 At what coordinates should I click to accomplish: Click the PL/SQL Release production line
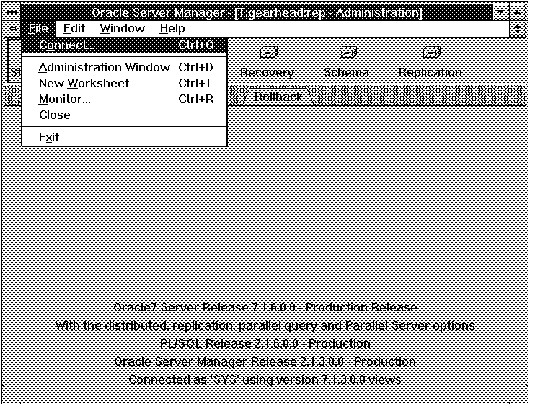(x=266, y=344)
